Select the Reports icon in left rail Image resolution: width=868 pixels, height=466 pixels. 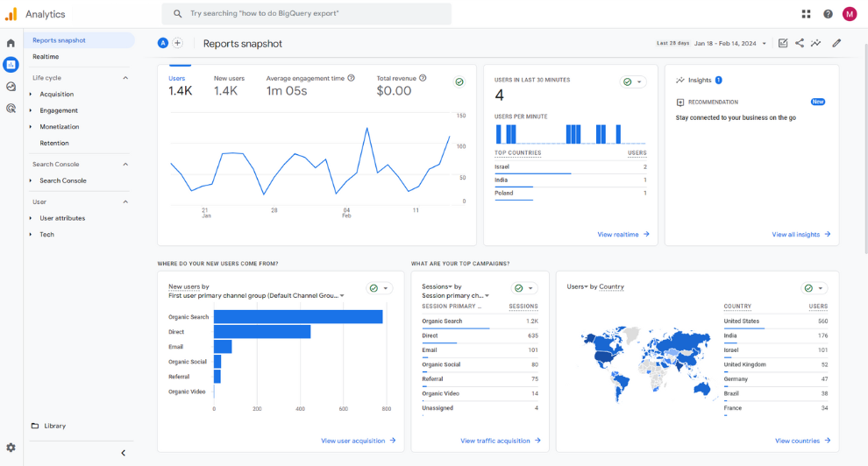(x=11, y=65)
